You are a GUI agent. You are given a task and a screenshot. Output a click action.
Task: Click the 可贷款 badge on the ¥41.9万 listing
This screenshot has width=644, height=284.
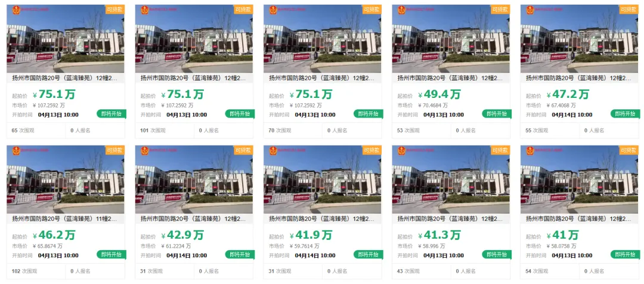pos(371,150)
